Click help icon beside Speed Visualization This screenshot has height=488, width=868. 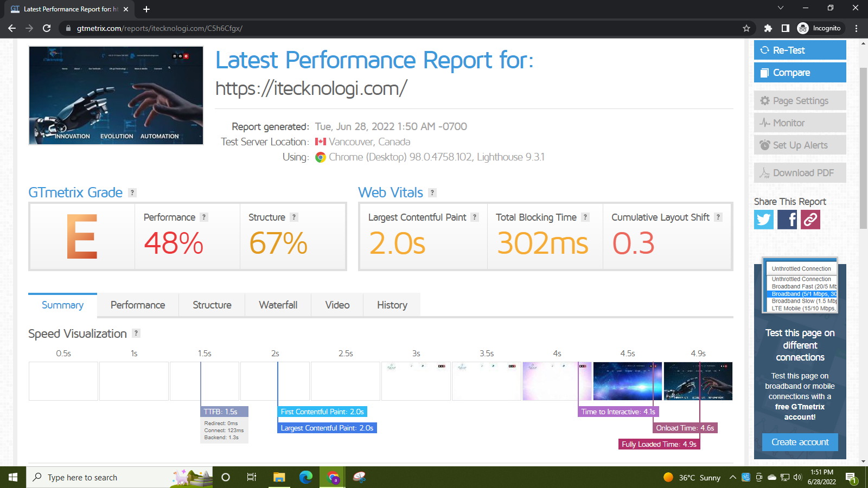click(136, 333)
